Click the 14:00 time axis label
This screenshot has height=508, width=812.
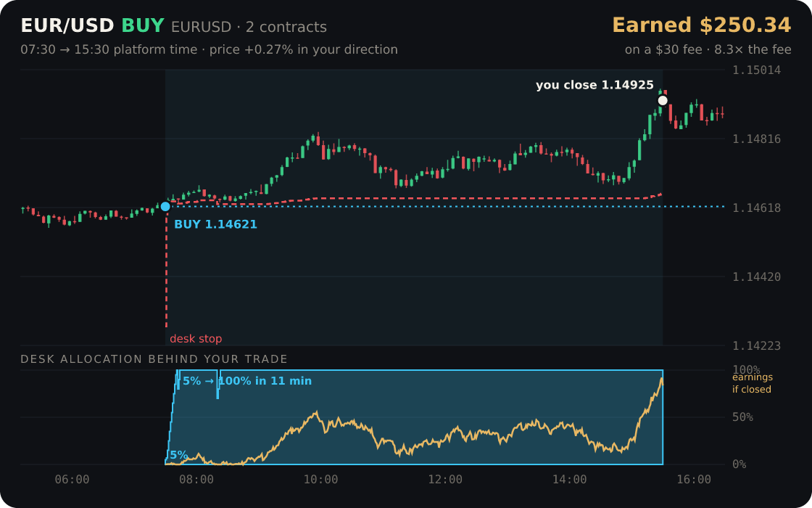tap(570, 480)
